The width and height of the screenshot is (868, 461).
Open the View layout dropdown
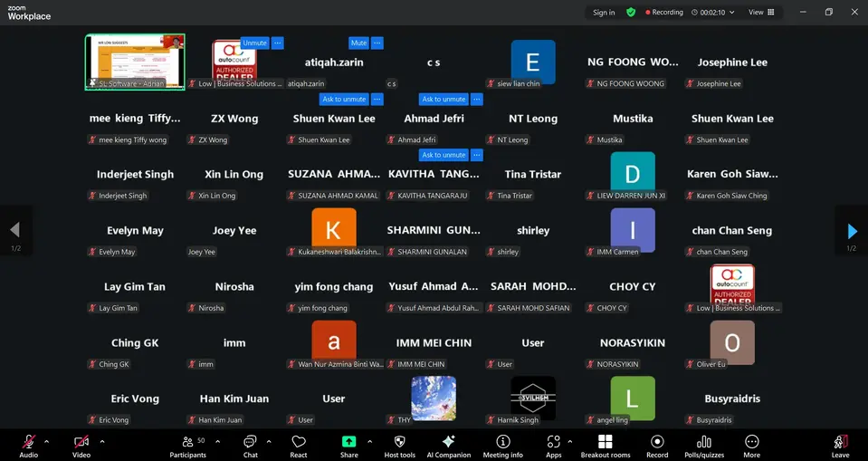point(760,13)
